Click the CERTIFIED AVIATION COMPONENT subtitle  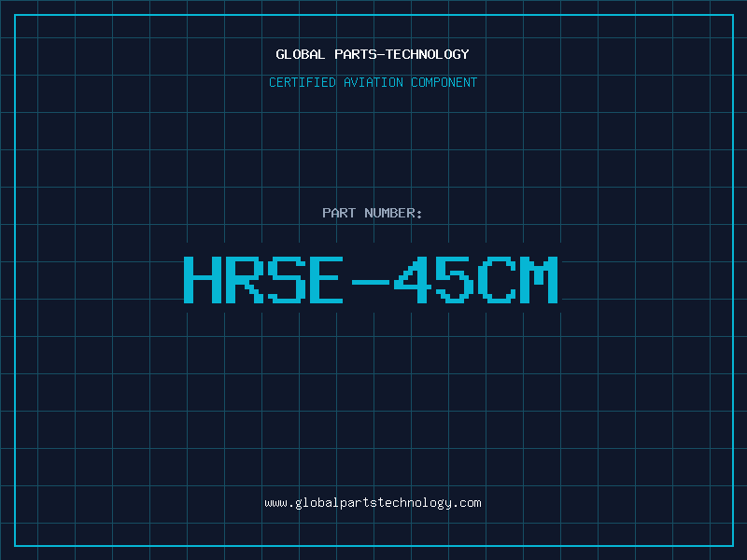(x=373, y=82)
